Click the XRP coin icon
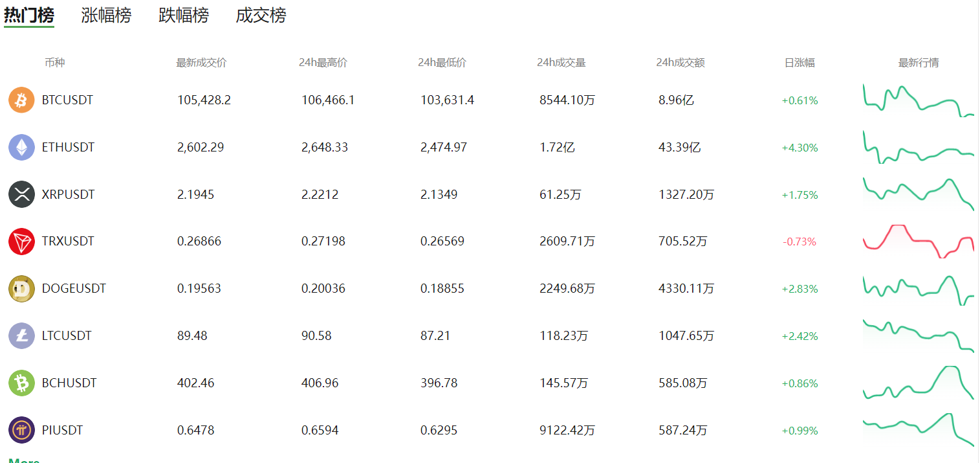This screenshot has width=980, height=463. [x=21, y=194]
